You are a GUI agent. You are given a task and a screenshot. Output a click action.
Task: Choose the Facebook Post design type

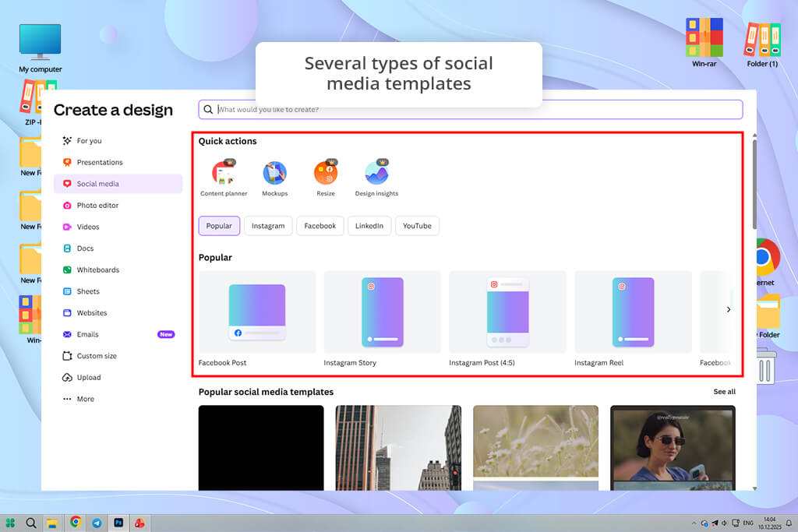tap(257, 319)
